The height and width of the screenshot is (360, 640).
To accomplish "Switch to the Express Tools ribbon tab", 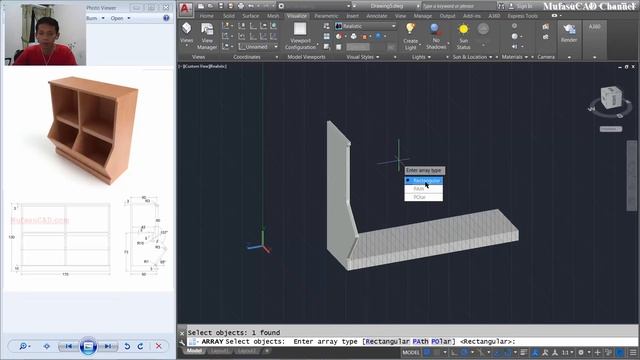I will point(522,16).
